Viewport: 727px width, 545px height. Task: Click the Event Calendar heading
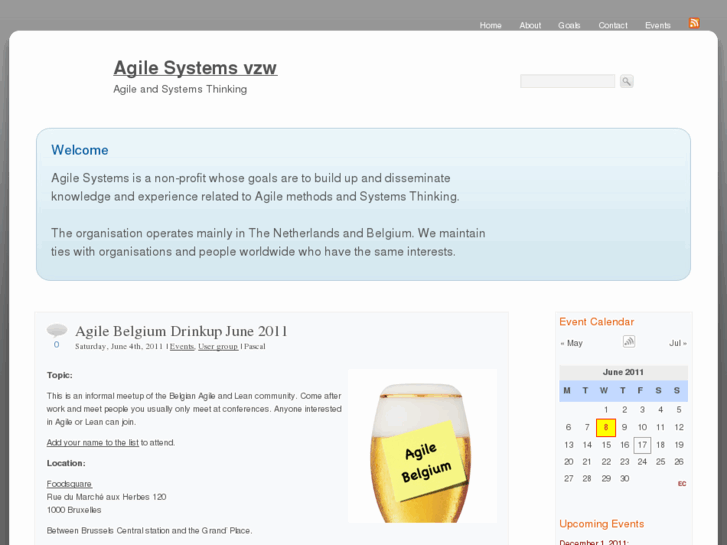tap(596, 322)
